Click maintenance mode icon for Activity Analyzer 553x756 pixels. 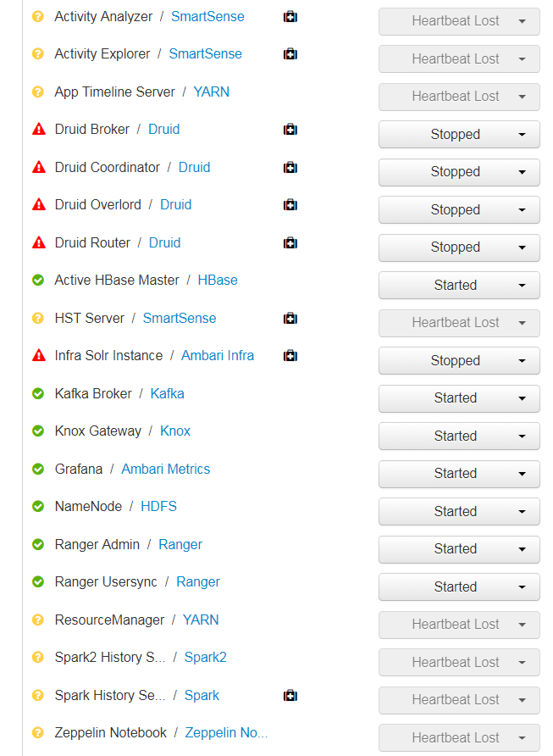(290, 17)
